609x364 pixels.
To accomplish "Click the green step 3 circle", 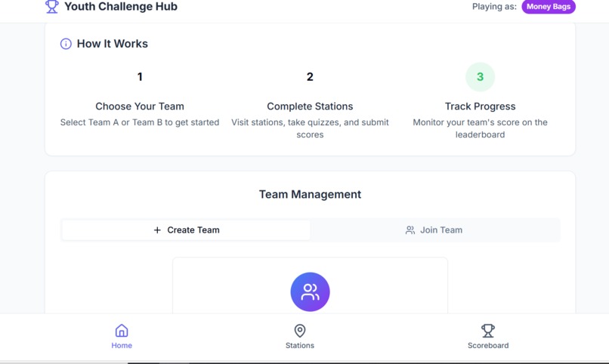I will [x=480, y=77].
